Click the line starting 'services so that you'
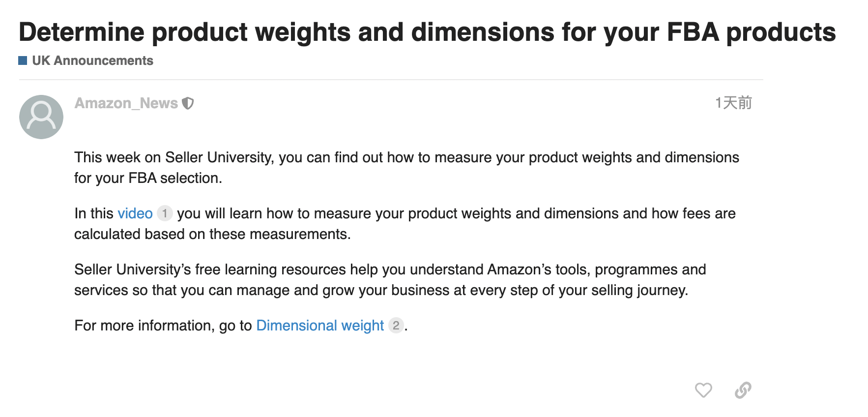This screenshot has height=417, width=868. click(381, 290)
